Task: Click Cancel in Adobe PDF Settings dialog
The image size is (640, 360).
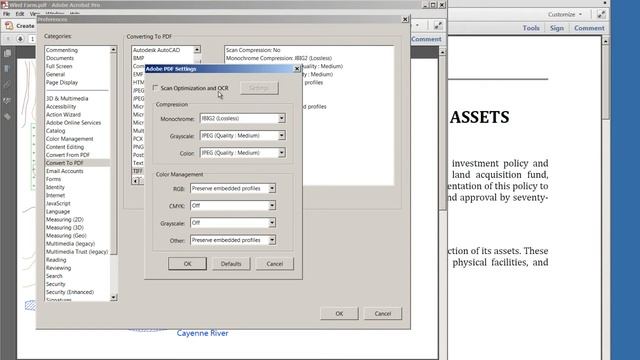Action: pos(275,264)
